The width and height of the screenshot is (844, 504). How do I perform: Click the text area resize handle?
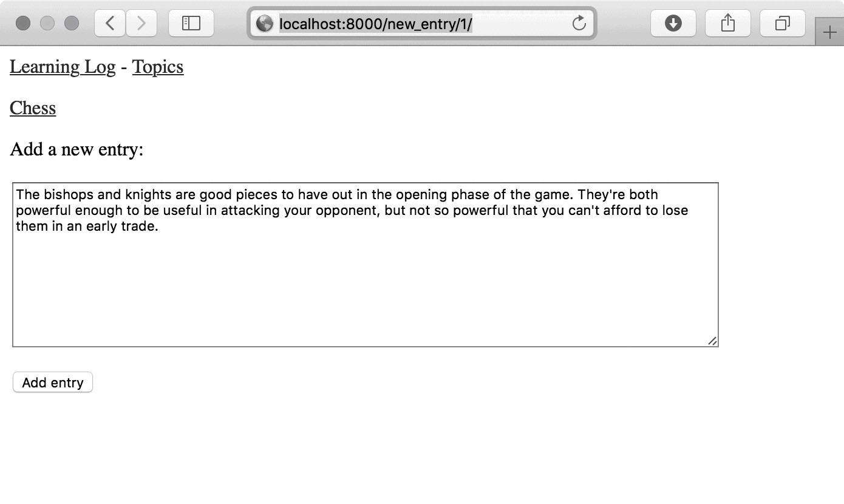click(712, 341)
